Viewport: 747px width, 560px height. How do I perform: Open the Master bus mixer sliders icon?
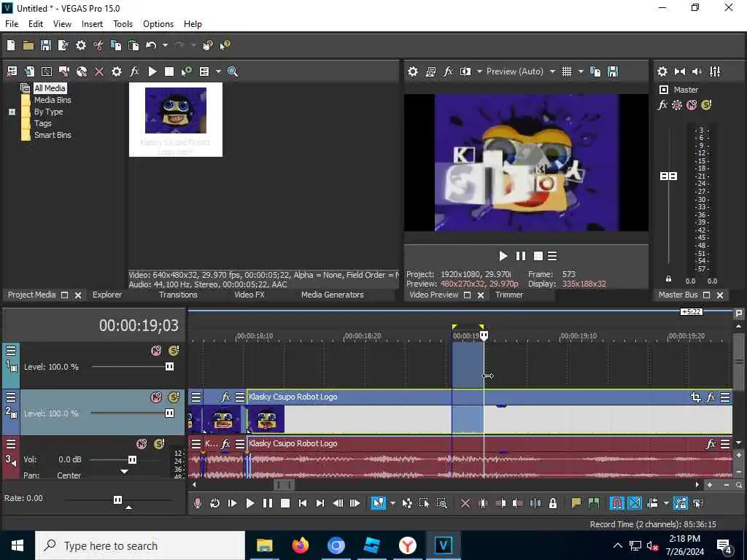click(x=715, y=71)
